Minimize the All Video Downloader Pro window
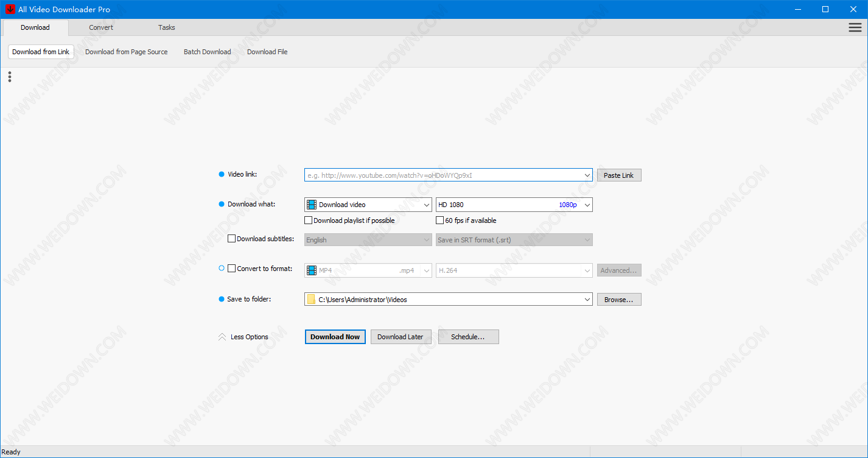The width and height of the screenshot is (868, 458). pyautogui.click(x=797, y=9)
